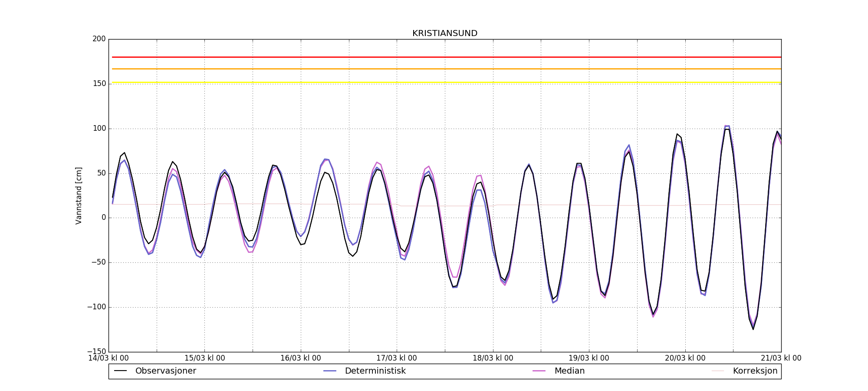Click the orange horizontal threshold line
868x391 pixels.
pyautogui.click(x=444, y=69)
